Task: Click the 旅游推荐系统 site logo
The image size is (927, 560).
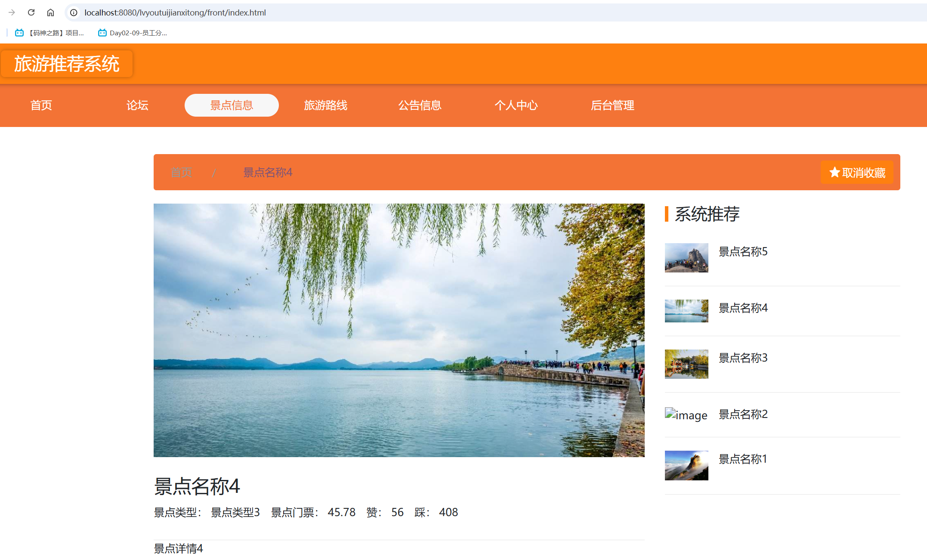Action: (x=67, y=64)
